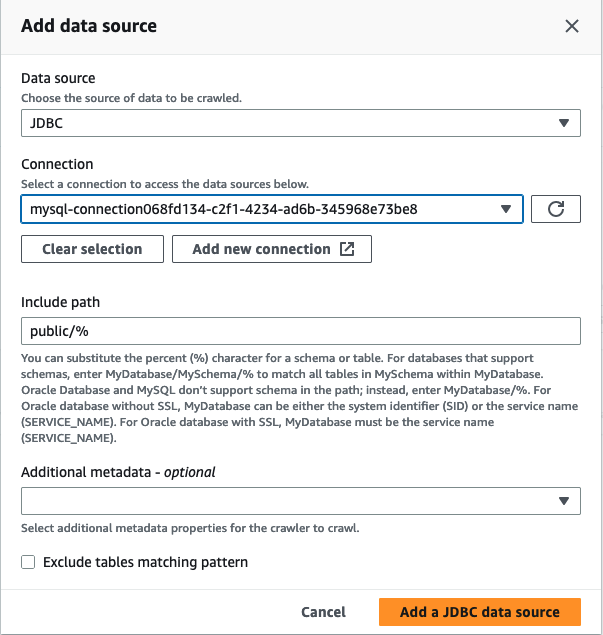Click the Include path field label

tap(61, 302)
